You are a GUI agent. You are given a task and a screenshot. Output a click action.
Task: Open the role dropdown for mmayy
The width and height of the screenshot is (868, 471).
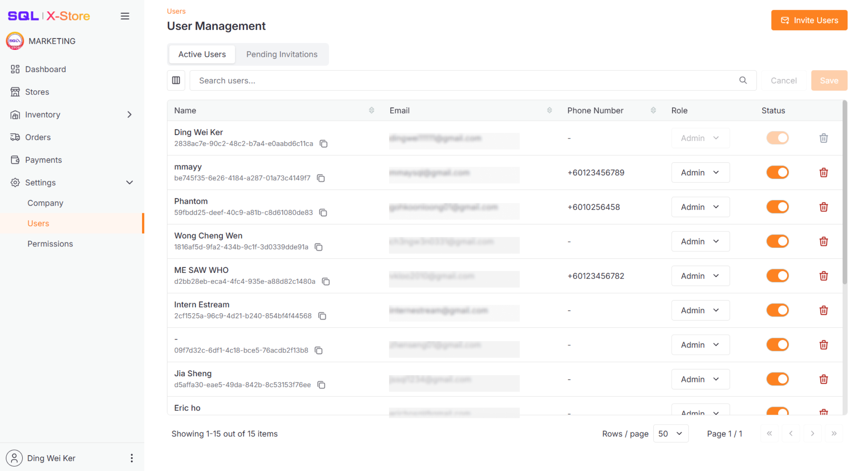click(700, 172)
